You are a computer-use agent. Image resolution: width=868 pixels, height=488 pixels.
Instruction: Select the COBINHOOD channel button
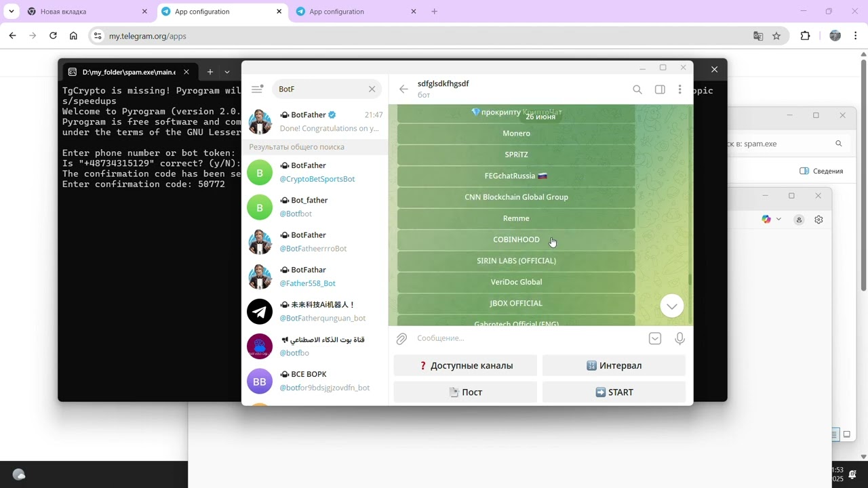[x=516, y=239]
